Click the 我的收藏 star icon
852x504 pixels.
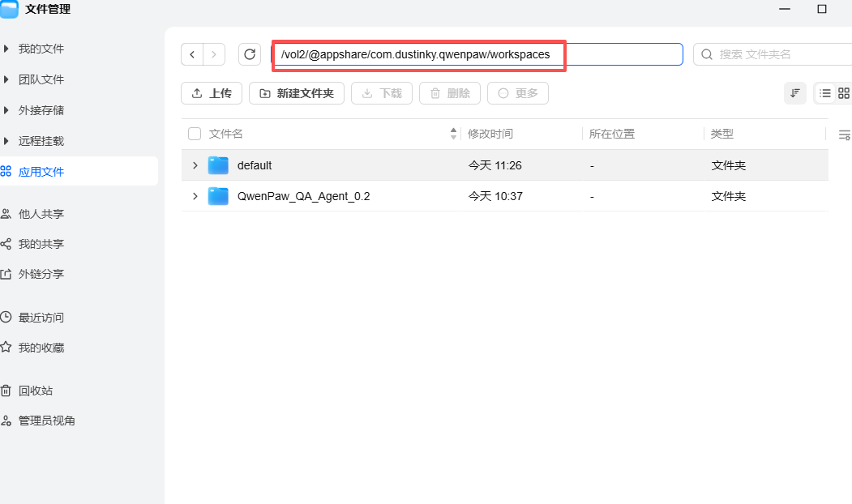pyautogui.click(x=6, y=347)
